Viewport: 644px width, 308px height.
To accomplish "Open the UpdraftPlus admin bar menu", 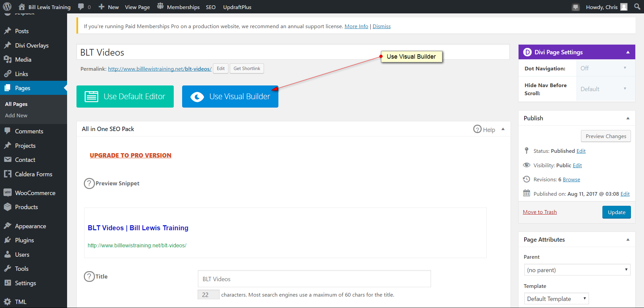I will point(237,7).
